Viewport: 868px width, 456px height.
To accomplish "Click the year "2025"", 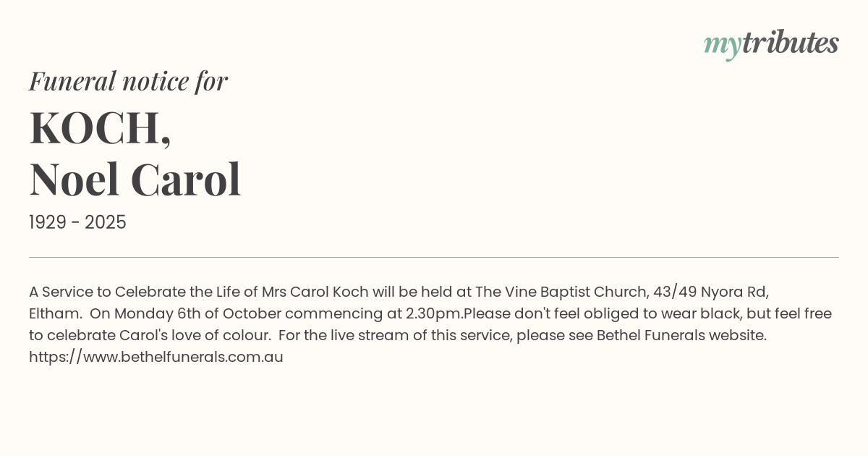I will [106, 223].
